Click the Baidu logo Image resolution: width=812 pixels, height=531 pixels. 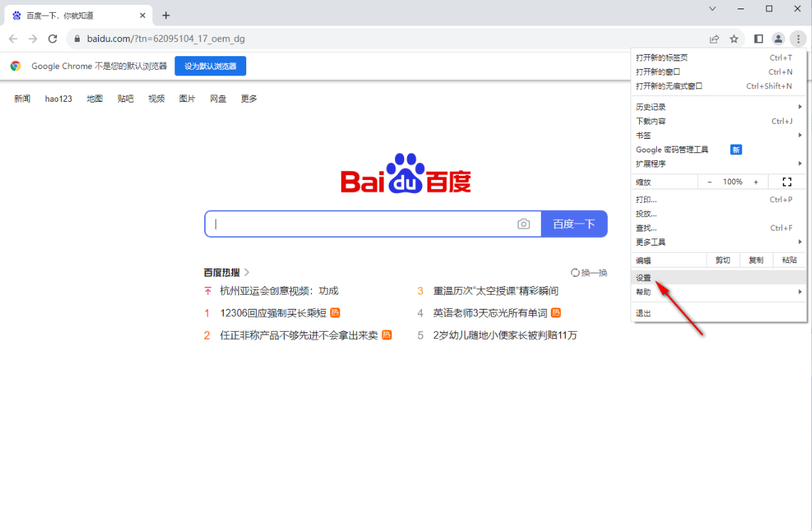406,174
